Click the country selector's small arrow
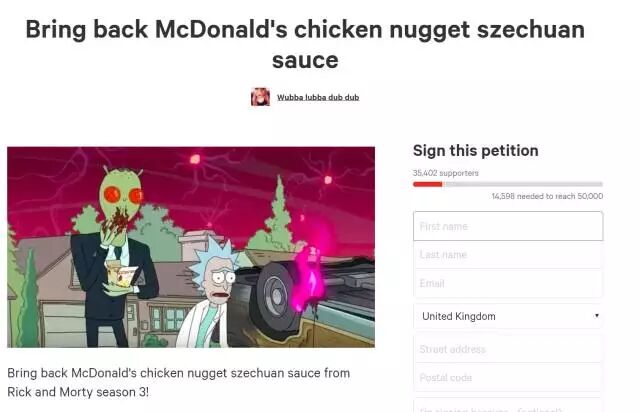 point(597,316)
